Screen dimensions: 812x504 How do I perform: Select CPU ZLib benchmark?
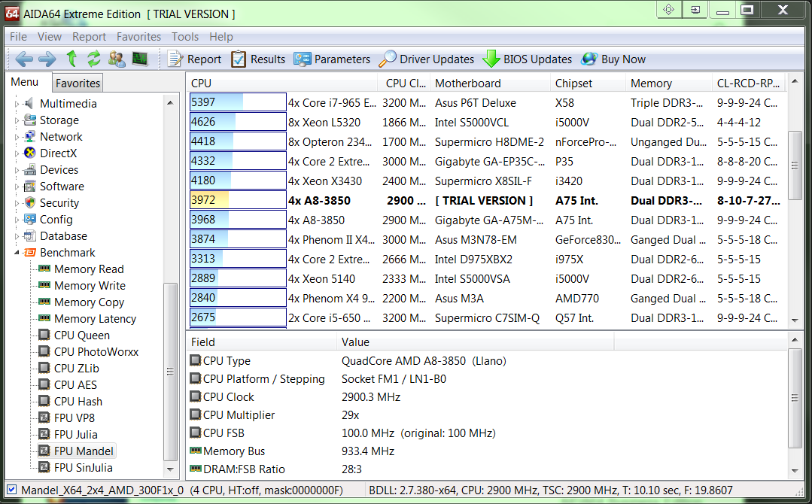(77, 369)
